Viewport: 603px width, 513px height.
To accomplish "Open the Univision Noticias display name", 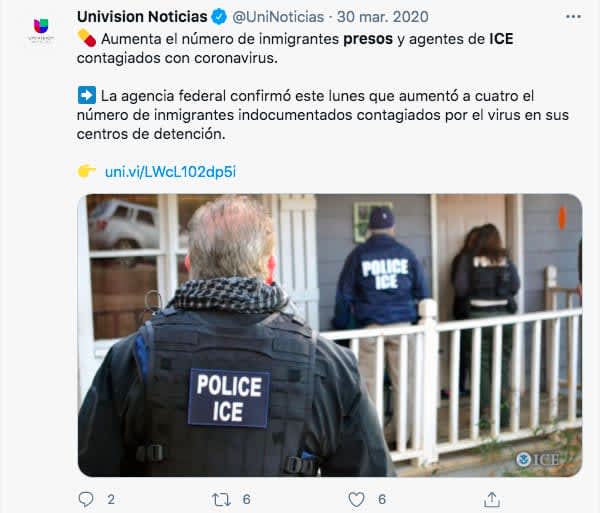I will coord(142,17).
